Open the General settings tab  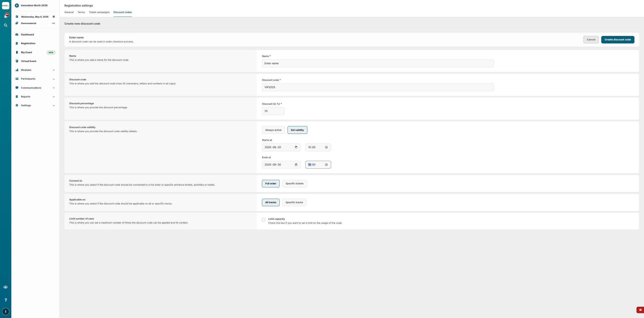click(69, 12)
